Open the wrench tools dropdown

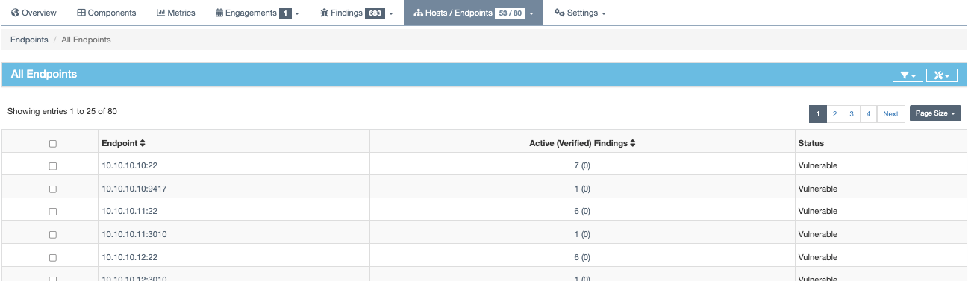(942, 75)
